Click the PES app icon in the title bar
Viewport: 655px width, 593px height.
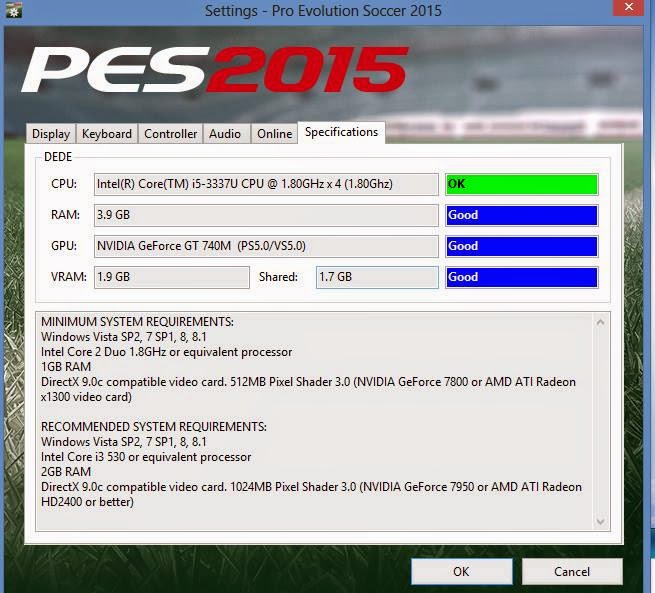tap(14, 10)
